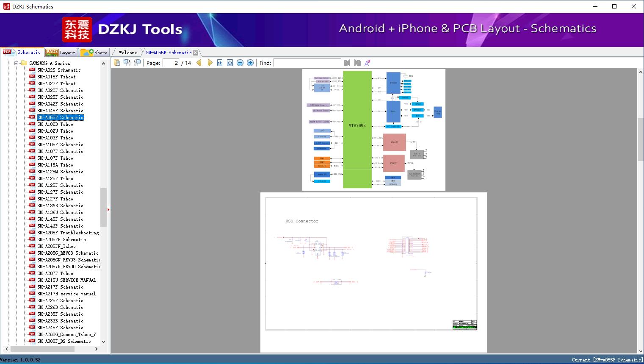The width and height of the screenshot is (644, 364).
Task: Click the PDF icon beside SM-A245F Schematic
Action: 32,328
